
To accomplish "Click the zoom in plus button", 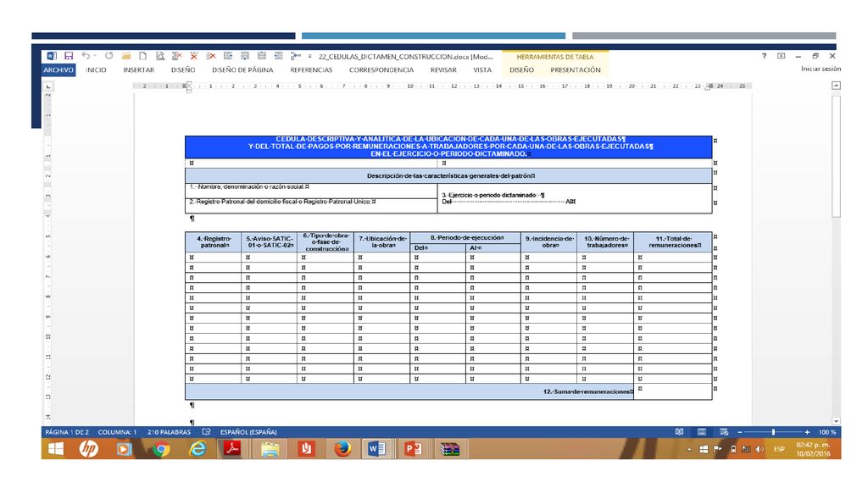I will pos(807,432).
